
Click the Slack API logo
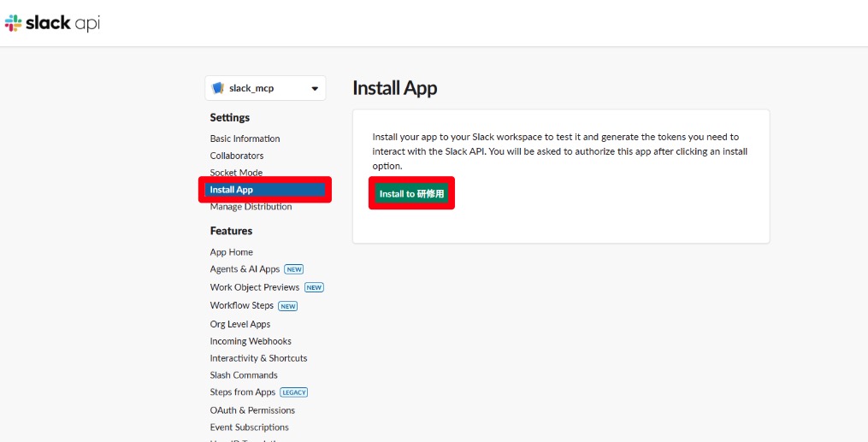point(52,23)
